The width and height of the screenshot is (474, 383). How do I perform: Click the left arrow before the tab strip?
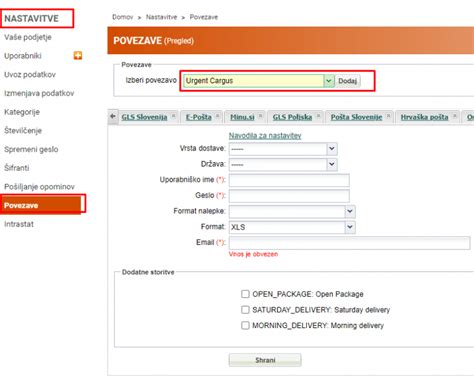(x=113, y=116)
